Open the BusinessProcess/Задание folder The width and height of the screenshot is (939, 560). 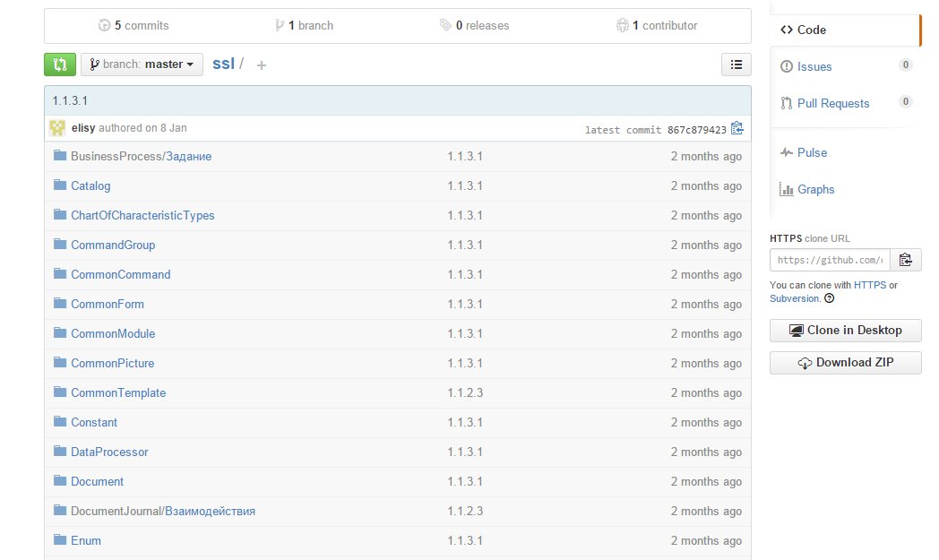(142, 156)
